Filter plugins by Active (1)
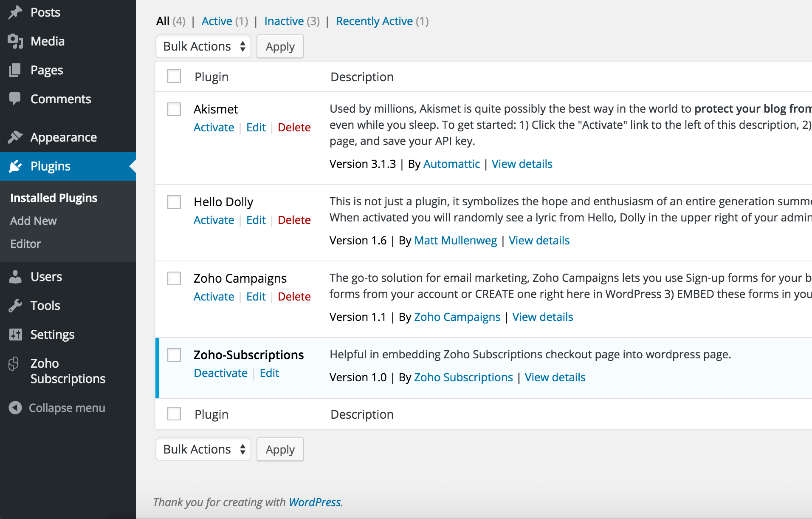 (x=225, y=21)
